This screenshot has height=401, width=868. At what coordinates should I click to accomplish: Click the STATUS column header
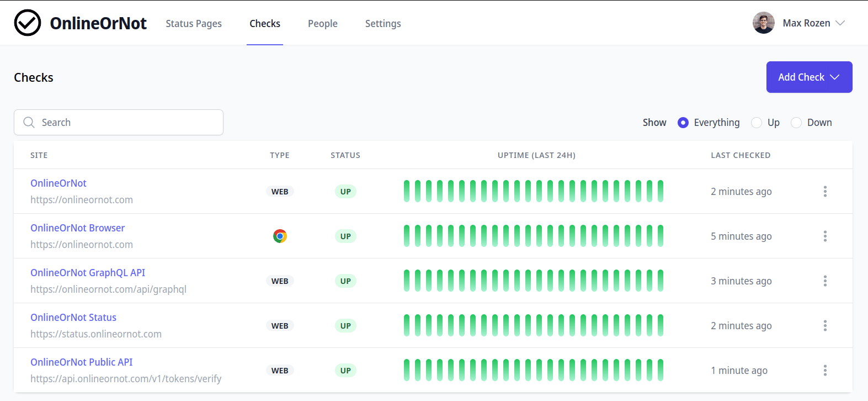[345, 155]
